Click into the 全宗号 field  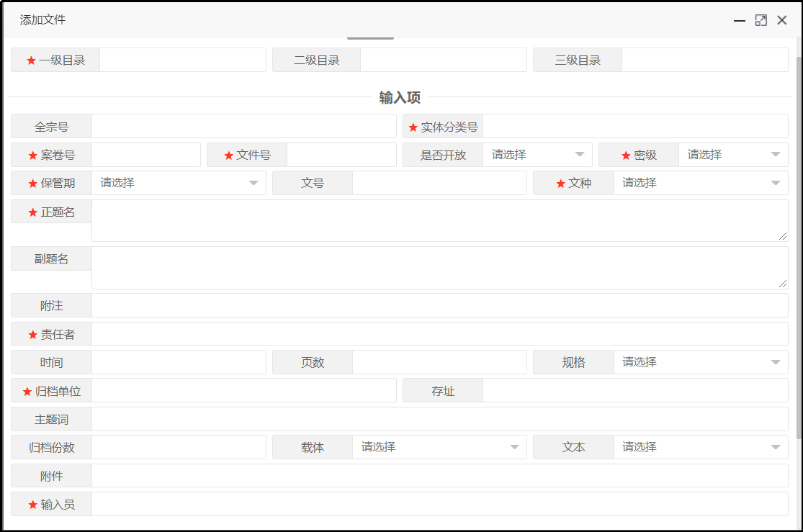pos(243,127)
